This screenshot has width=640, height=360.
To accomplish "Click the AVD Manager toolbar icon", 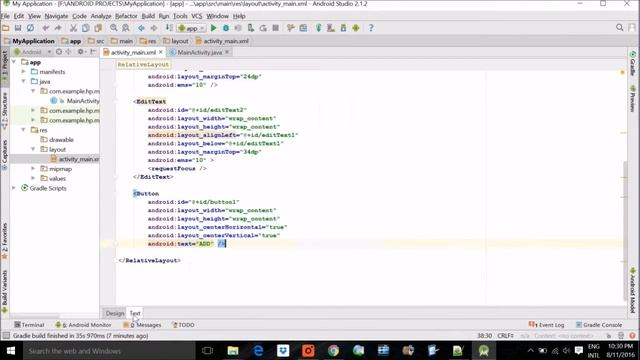I will (331, 28).
